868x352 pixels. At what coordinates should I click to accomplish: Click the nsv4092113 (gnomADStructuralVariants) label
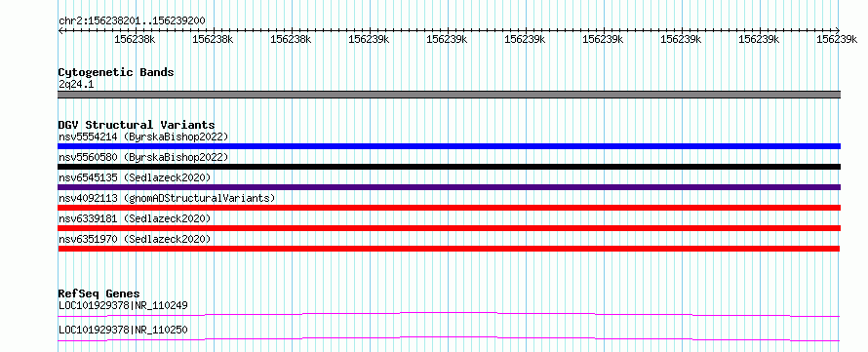point(167,198)
